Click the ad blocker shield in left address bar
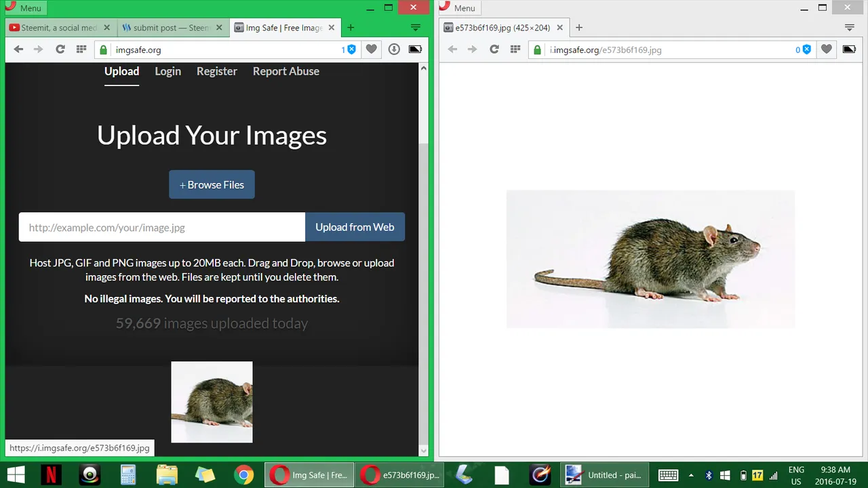 pos(351,49)
